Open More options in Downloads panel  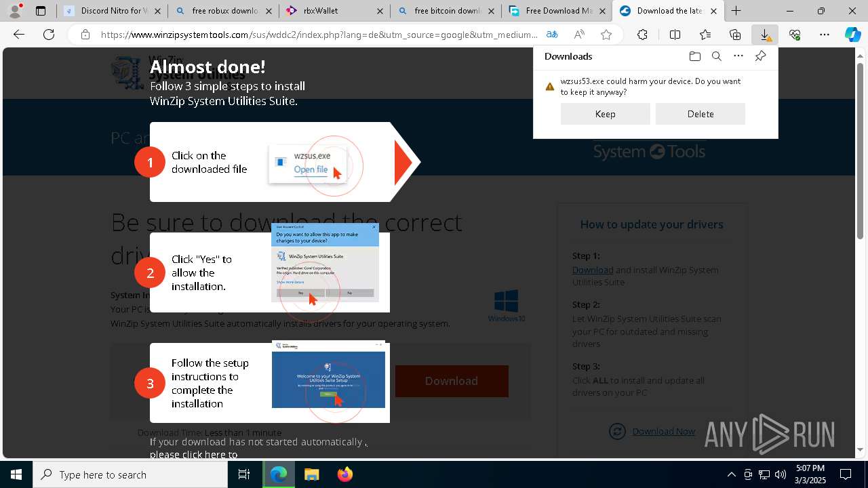click(x=738, y=56)
